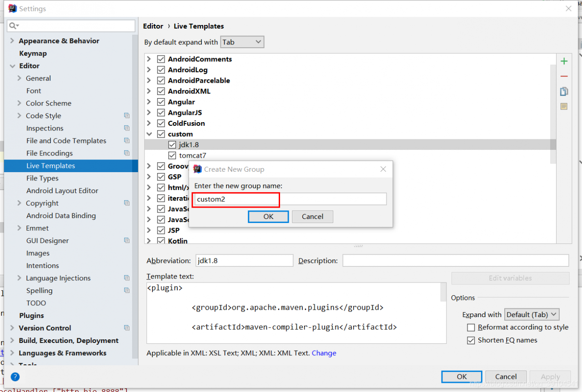
Task: Click the Edit variables button
Action: coord(510,278)
